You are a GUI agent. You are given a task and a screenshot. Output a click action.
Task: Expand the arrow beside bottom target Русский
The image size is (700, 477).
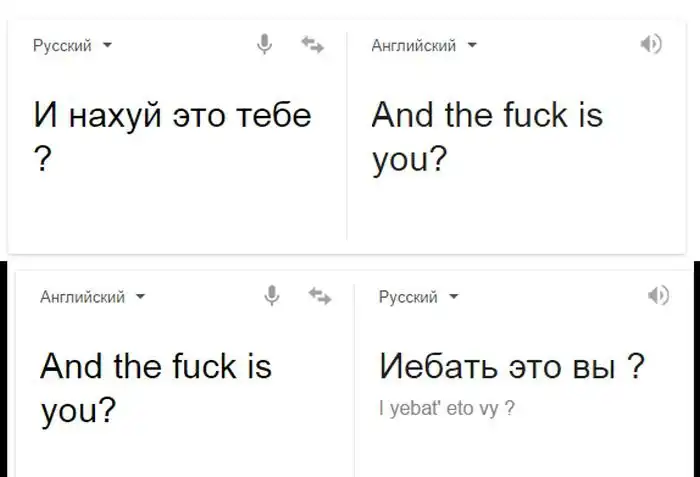(454, 297)
